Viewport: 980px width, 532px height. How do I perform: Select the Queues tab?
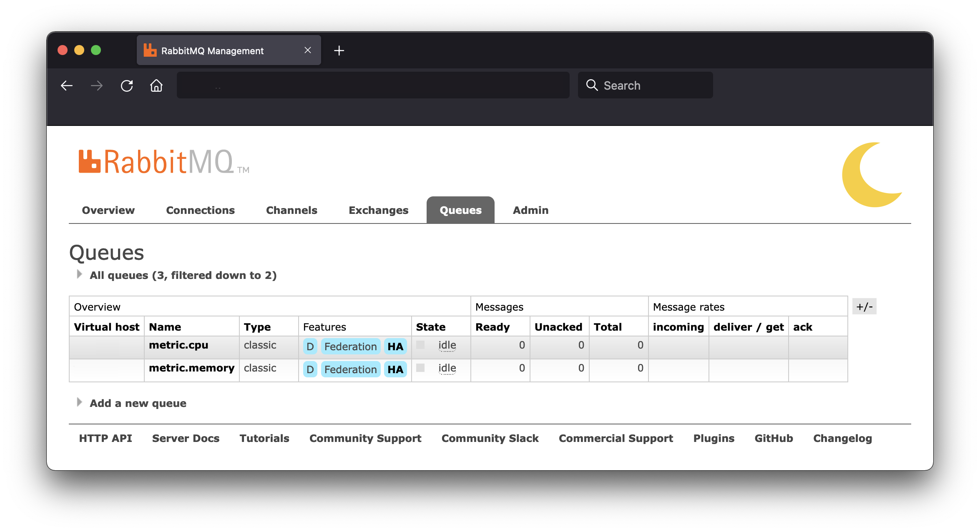click(460, 210)
